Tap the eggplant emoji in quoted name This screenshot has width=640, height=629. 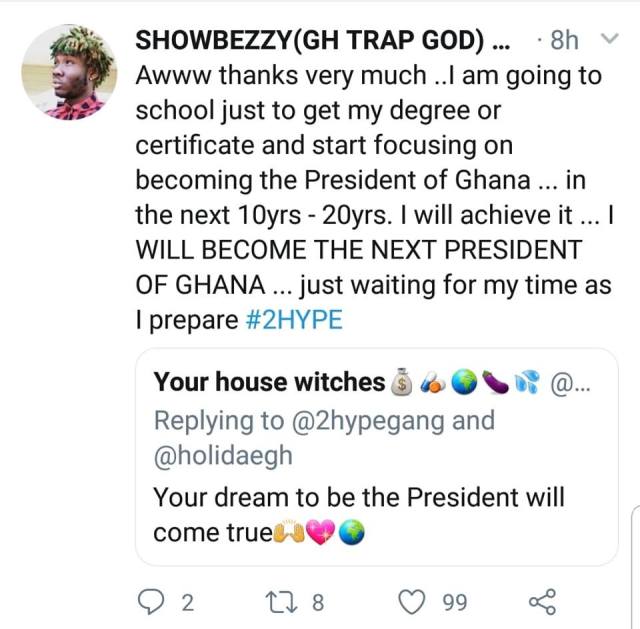(494, 382)
